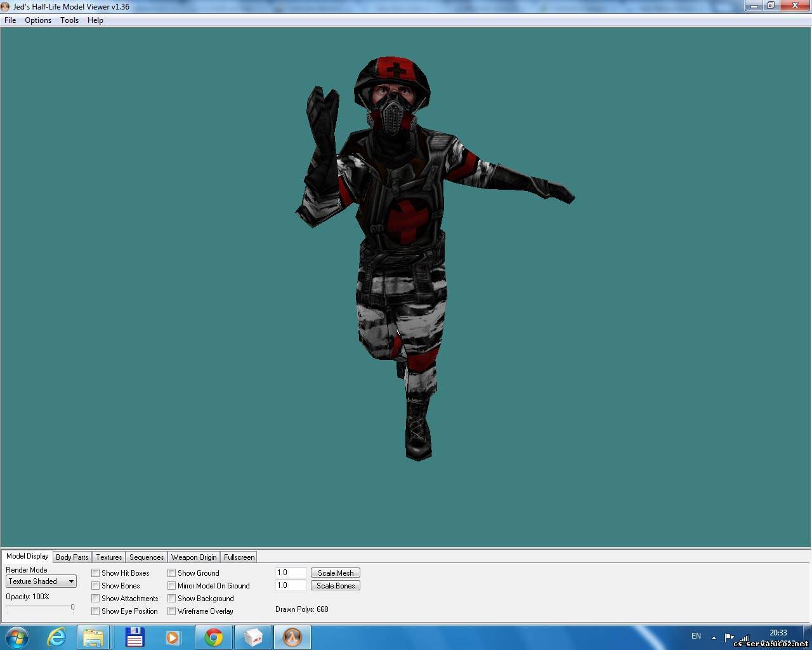Select Half-Life Model Viewer taskbar icon
The image size is (812, 650).
pyautogui.click(x=292, y=637)
